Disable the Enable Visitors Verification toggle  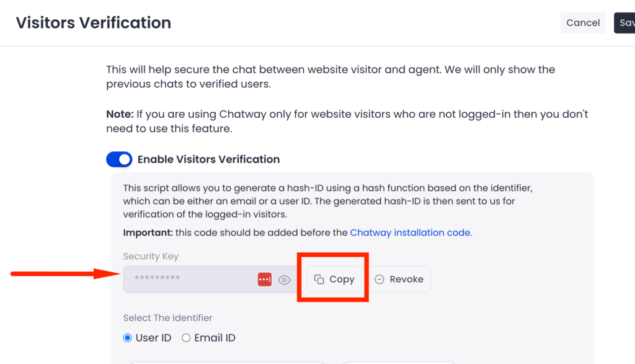119,159
